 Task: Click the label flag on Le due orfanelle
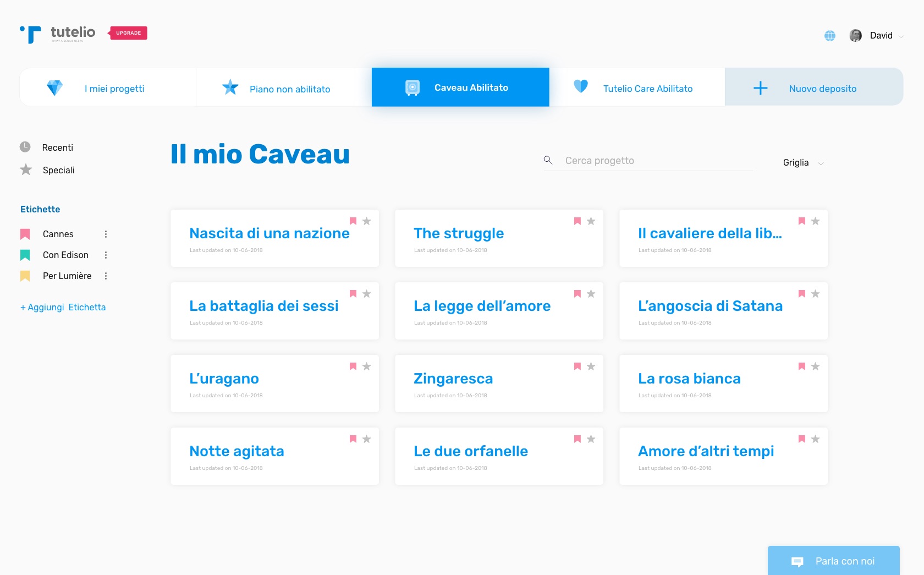click(x=577, y=439)
